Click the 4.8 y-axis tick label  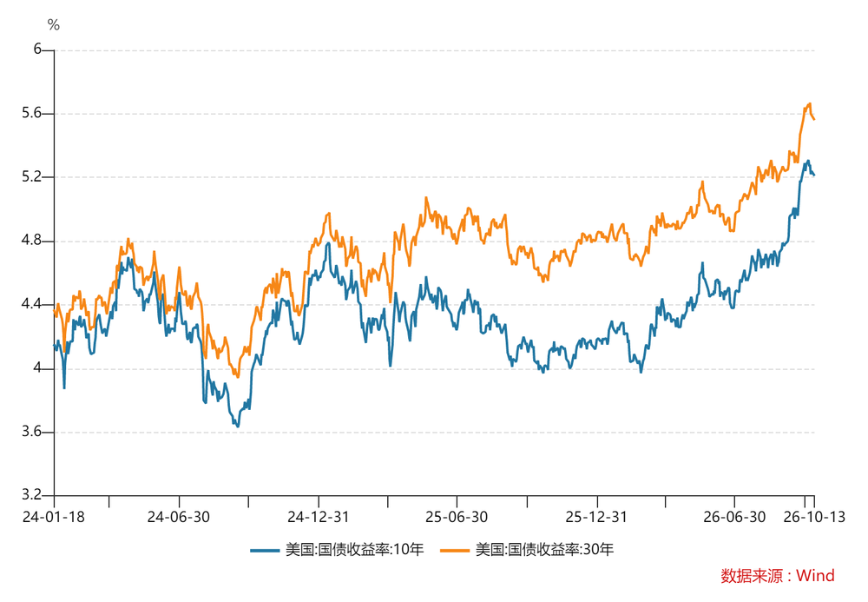(x=31, y=241)
